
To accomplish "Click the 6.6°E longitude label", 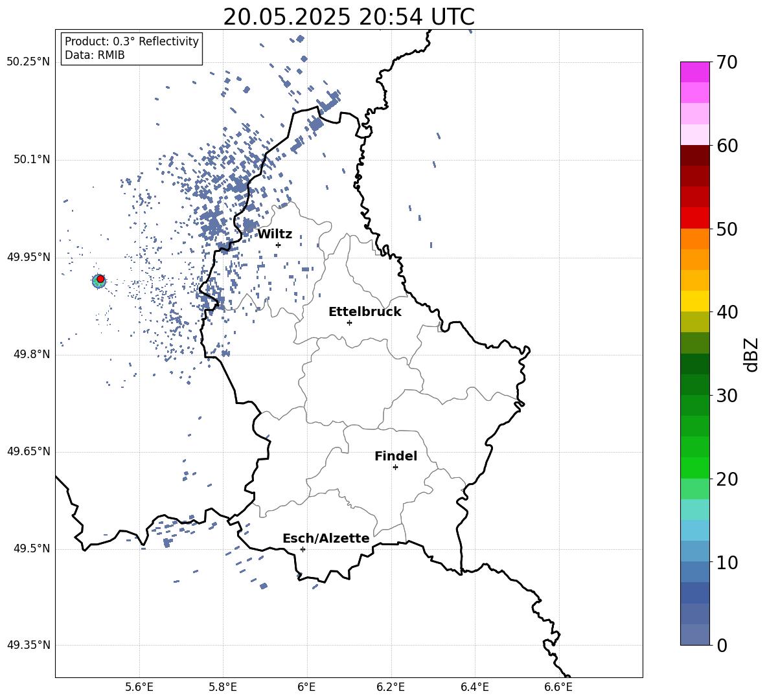I will coord(558,688).
